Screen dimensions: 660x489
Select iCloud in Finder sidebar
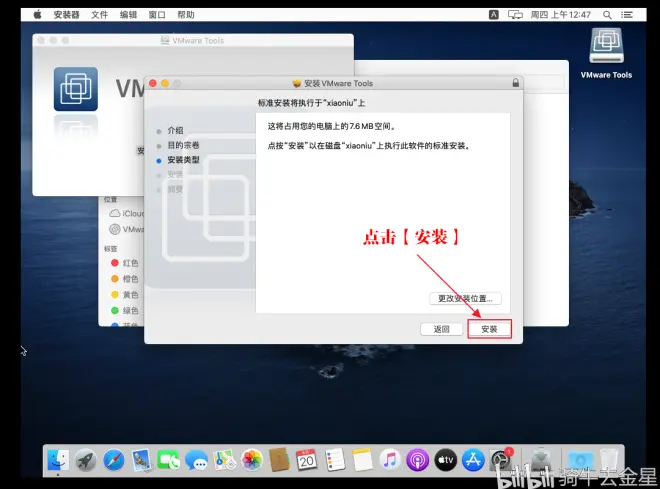tap(127, 213)
